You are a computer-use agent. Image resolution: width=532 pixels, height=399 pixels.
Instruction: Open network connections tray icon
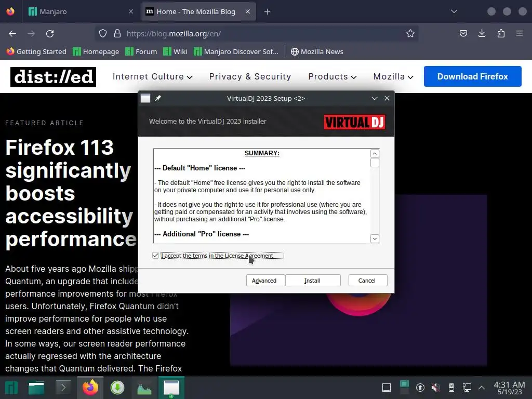pos(467,388)
